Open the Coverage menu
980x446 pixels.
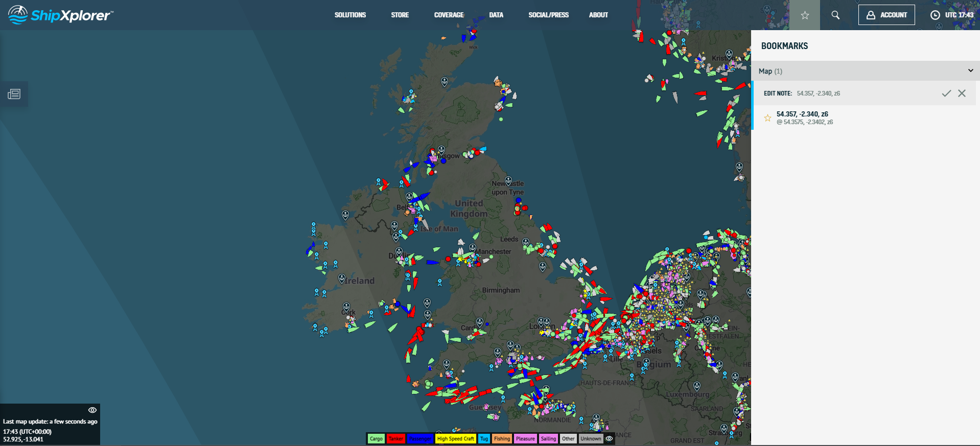coord(449,15)
